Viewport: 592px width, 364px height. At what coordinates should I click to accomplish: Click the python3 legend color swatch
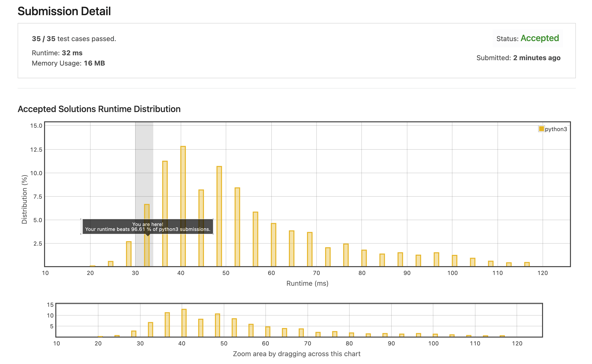(541, 129)
